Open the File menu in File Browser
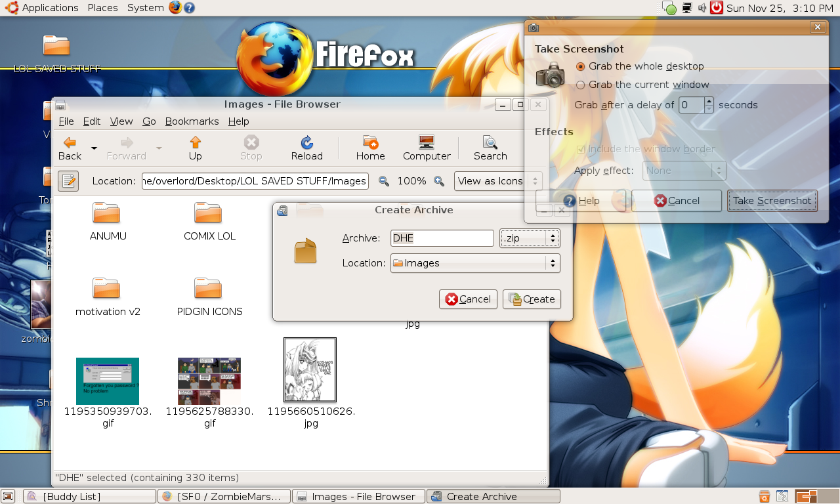 (x=66, y=121)
